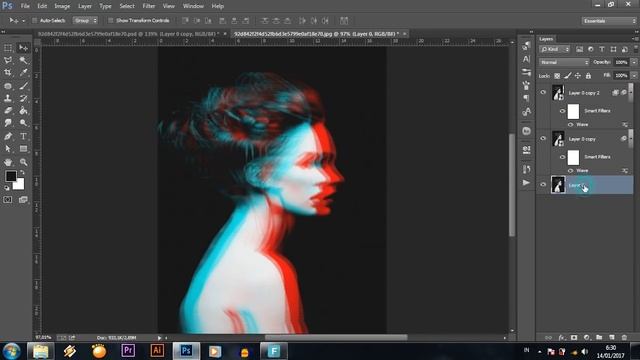Viewport: 640px width, 360px height.
Task: Create a new layer
Action: pos(612,338)
